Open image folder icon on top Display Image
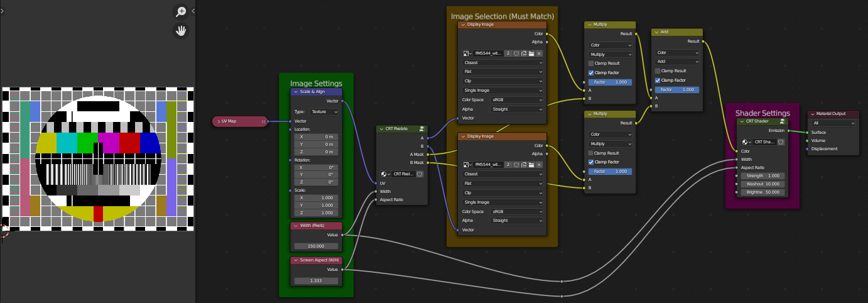Viewport: 868px width, 303px height. click(531, 53)
